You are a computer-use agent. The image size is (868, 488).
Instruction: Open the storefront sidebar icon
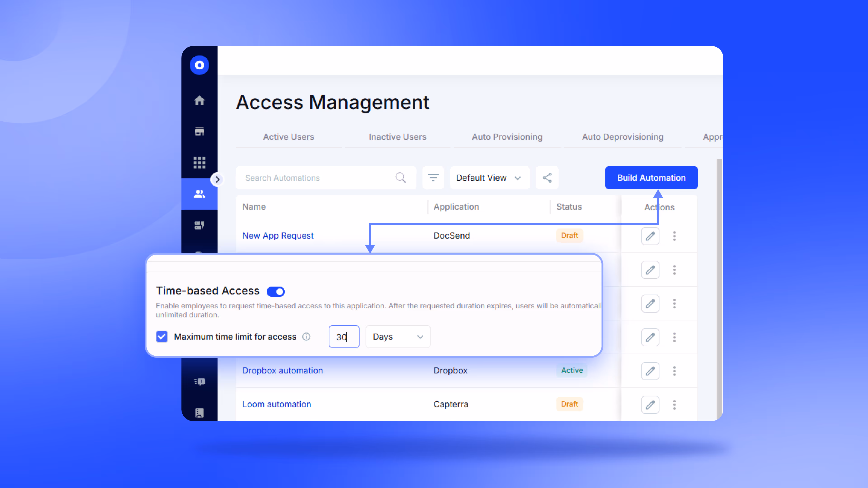point(199,131)
